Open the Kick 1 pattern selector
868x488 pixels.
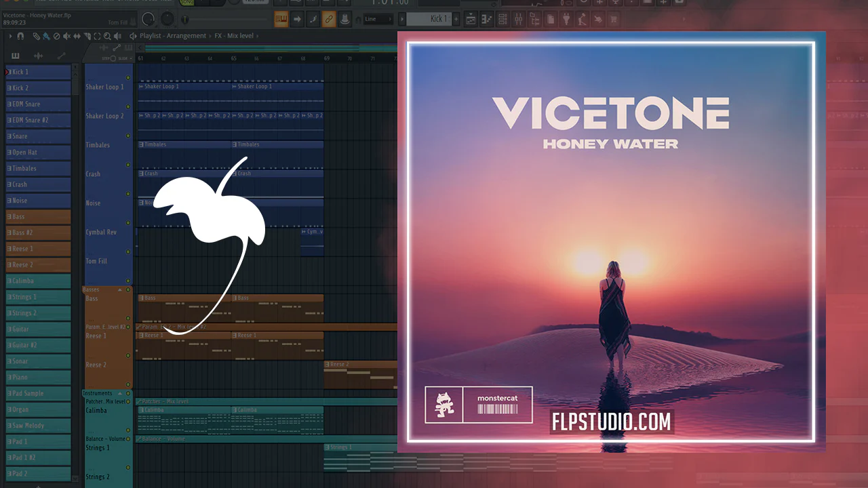[x=430, y=19]
